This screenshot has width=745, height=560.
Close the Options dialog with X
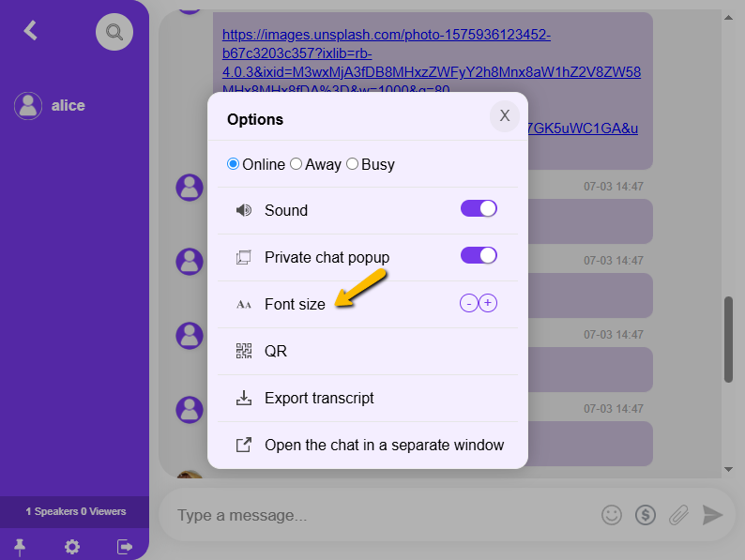504,115
